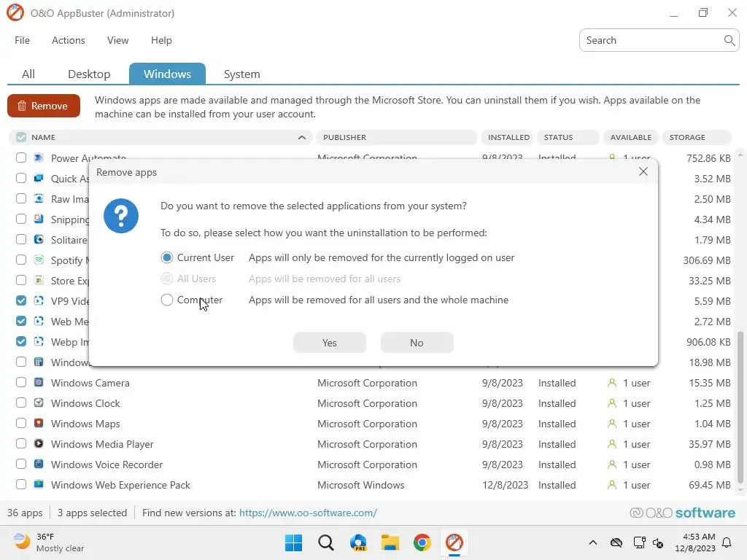This screenshot has width=747, height=560.
Task: Open File Explorer from the taskbar
Action: click(x=390, y=542)
